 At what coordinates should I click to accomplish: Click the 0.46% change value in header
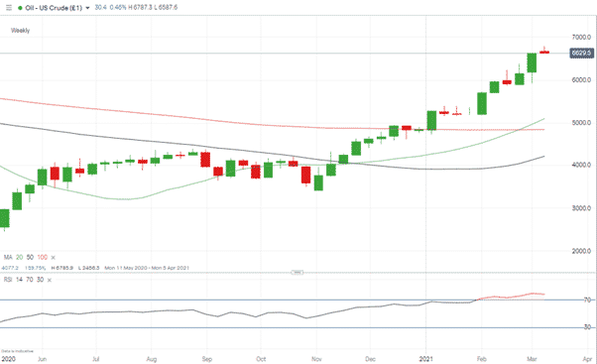click(x=118, y=7)
